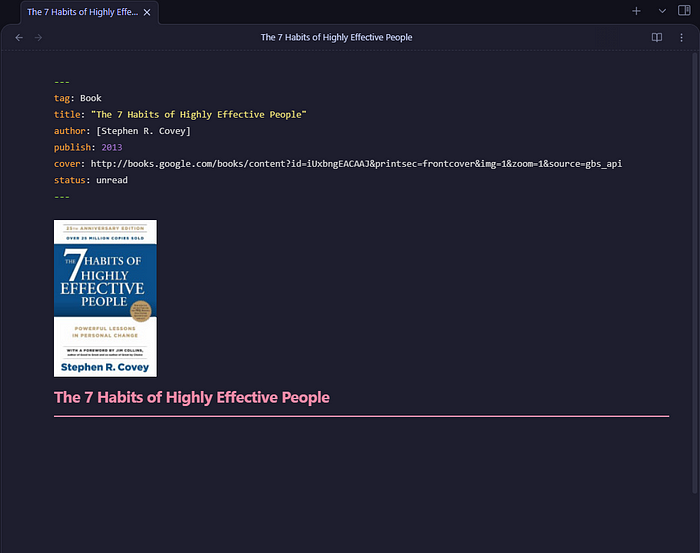Click the status value unread
700x553 pixels.
tap(112, 180)
